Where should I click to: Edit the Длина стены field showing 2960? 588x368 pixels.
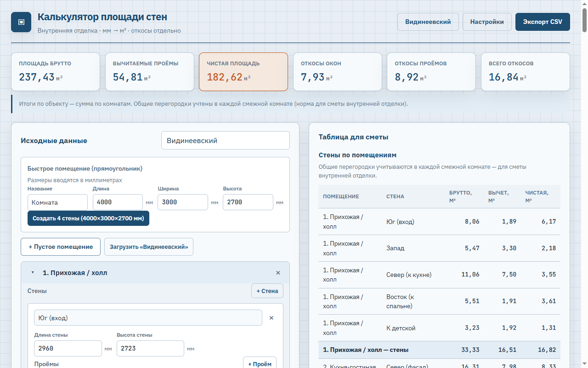[x=68, y=348]
